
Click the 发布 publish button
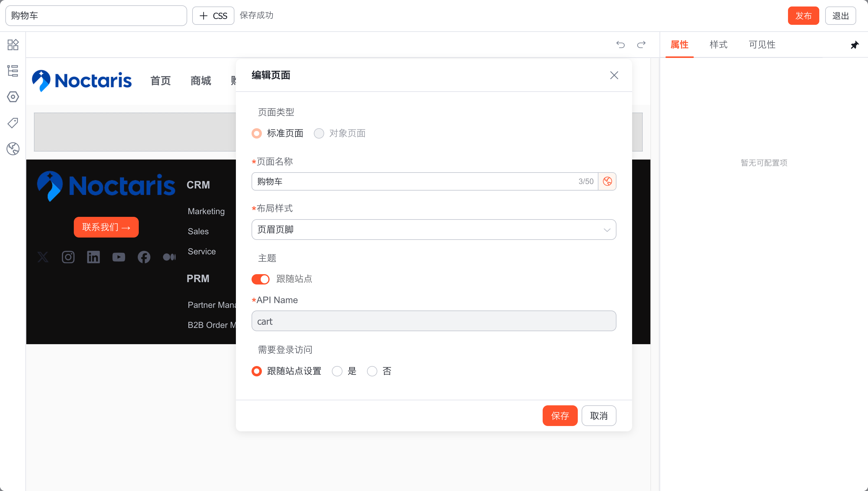tap(803, 16)
